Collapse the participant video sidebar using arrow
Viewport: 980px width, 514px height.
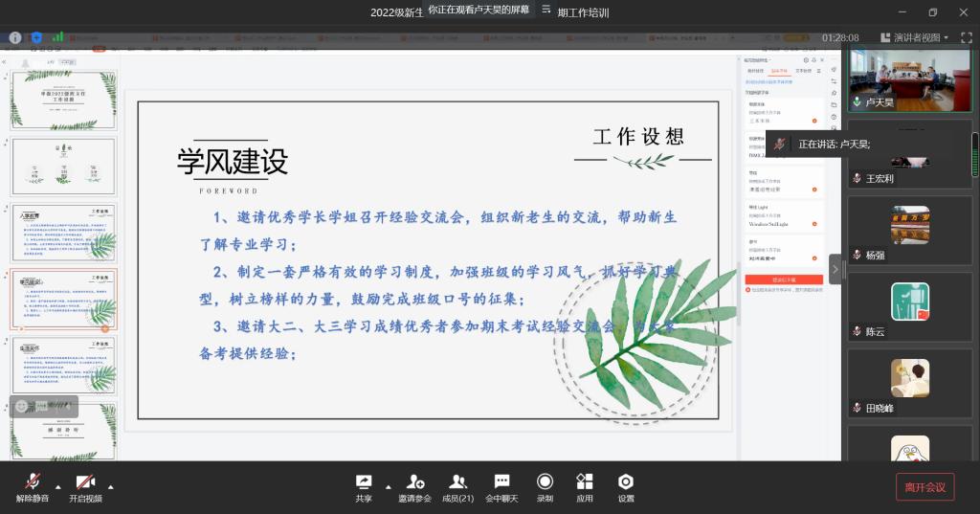[x=835, y=269]
